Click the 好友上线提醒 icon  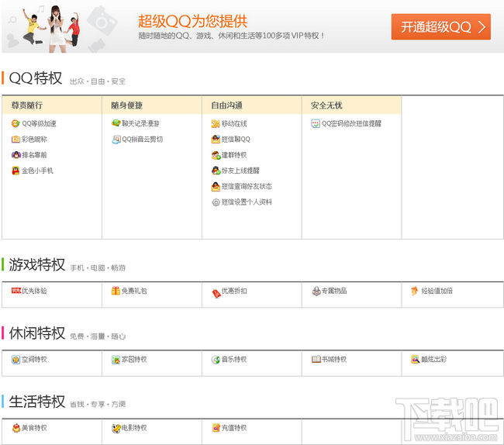[x=216, y=171]
